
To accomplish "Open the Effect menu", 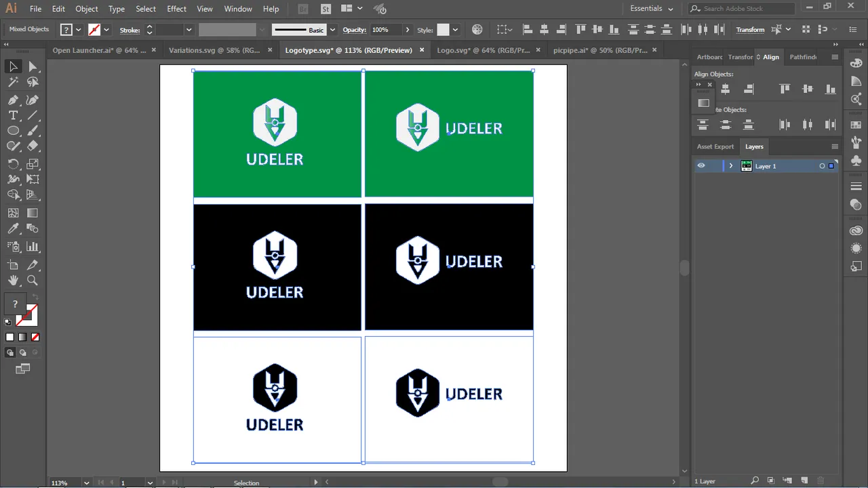I will (x=176, y=9).
